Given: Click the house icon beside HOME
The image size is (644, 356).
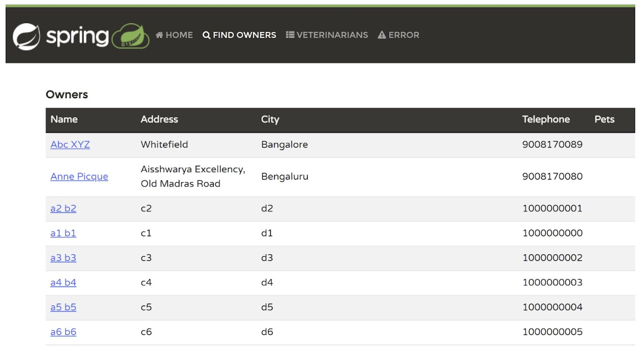Looking at the screenshot, I should point(159,35).
